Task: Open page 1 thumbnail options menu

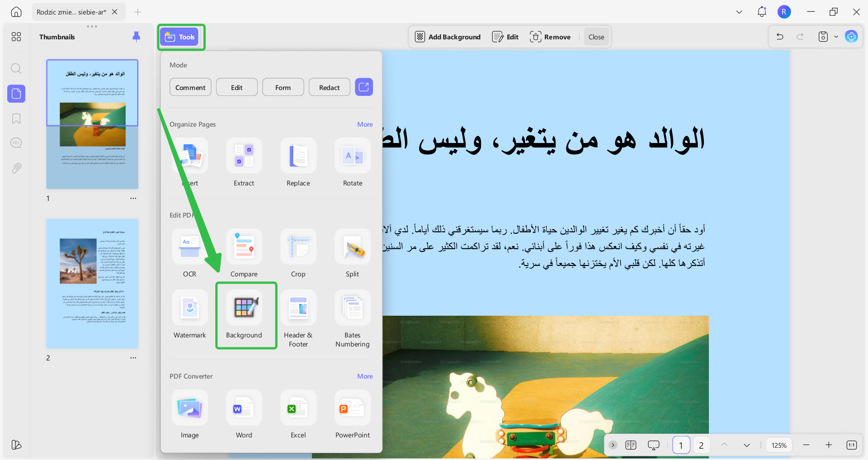Action: pyautogui.click(x=133, y=198)
